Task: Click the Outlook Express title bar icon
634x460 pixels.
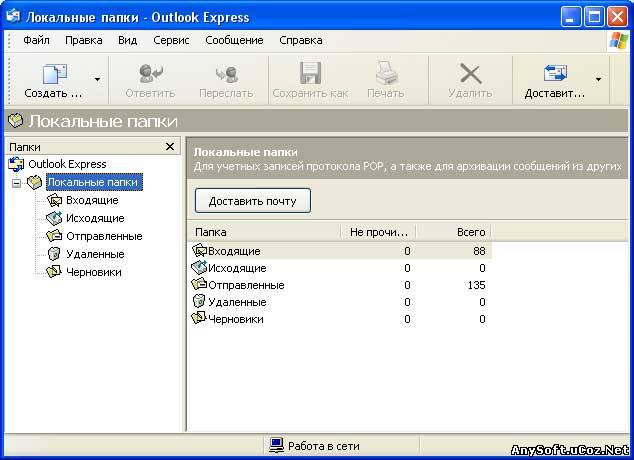Action: coord(13,16)
